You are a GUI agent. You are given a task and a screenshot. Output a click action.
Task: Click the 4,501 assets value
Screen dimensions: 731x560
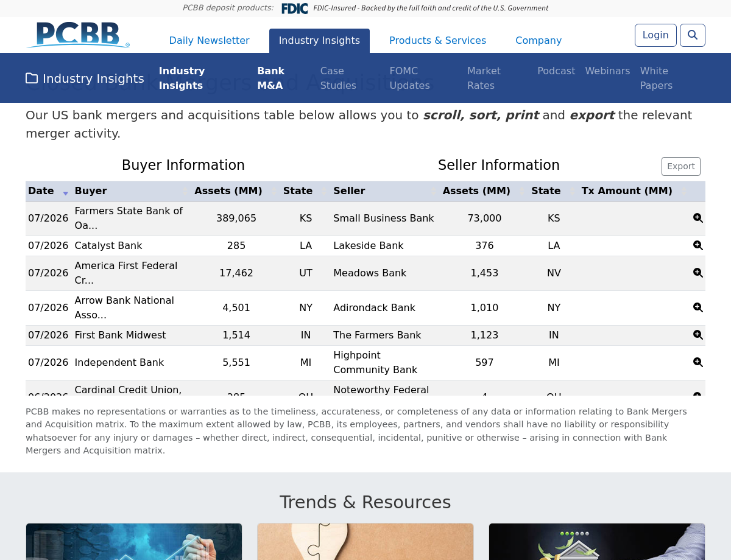click(x=236, y=307)
